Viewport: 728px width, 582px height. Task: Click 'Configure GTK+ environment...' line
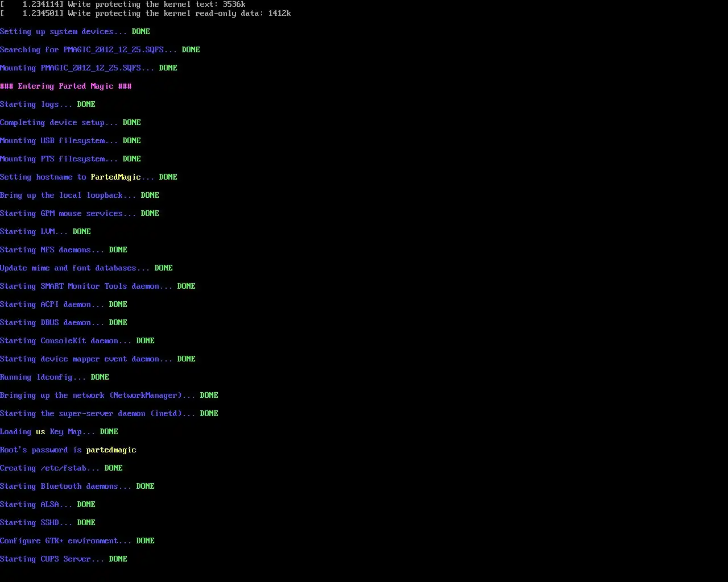point(77,541)
